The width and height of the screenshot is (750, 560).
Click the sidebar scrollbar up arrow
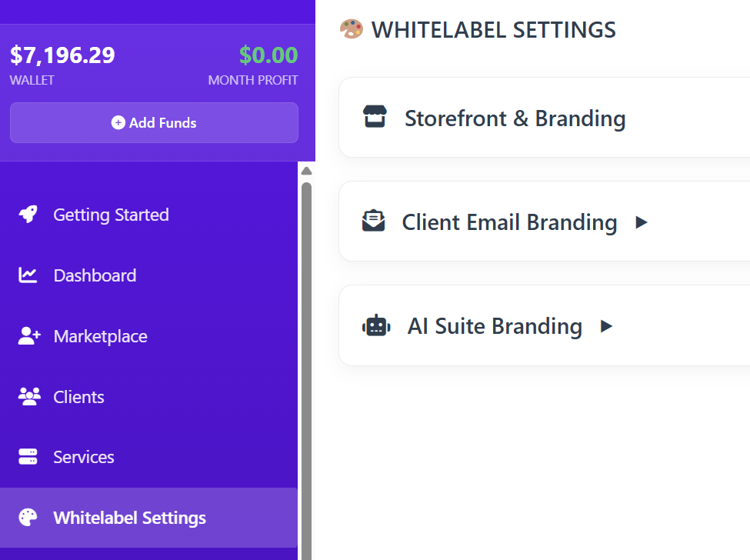point(306,171)
